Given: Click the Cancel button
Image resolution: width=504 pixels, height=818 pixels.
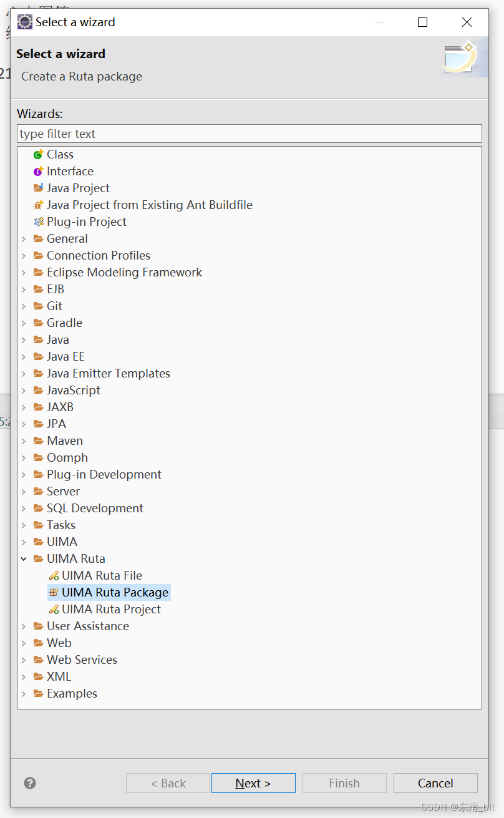Looking at the screenshot, I should point(435,783).
